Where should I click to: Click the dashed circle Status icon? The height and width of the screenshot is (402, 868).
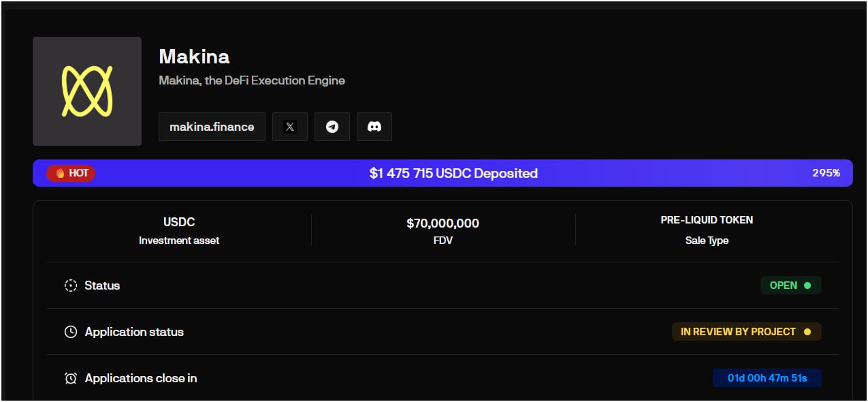pos(71,285)
